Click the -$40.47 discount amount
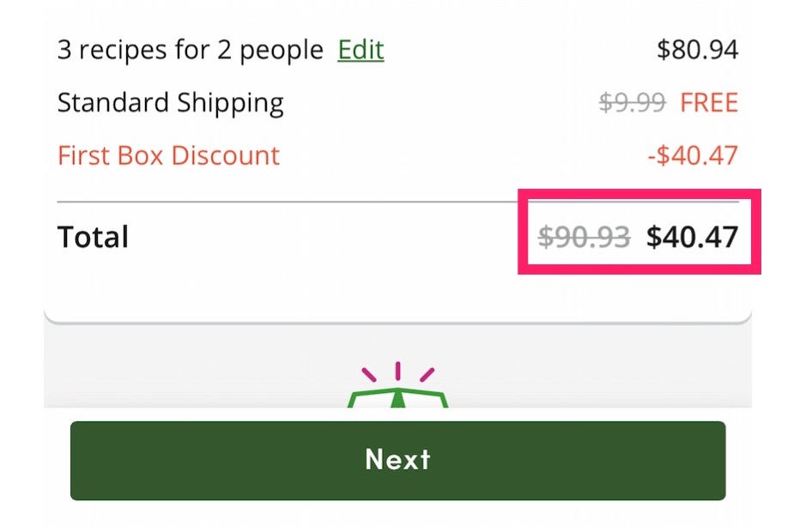The image size is (812, 532). pyautogui.click(x=692, y=155)
